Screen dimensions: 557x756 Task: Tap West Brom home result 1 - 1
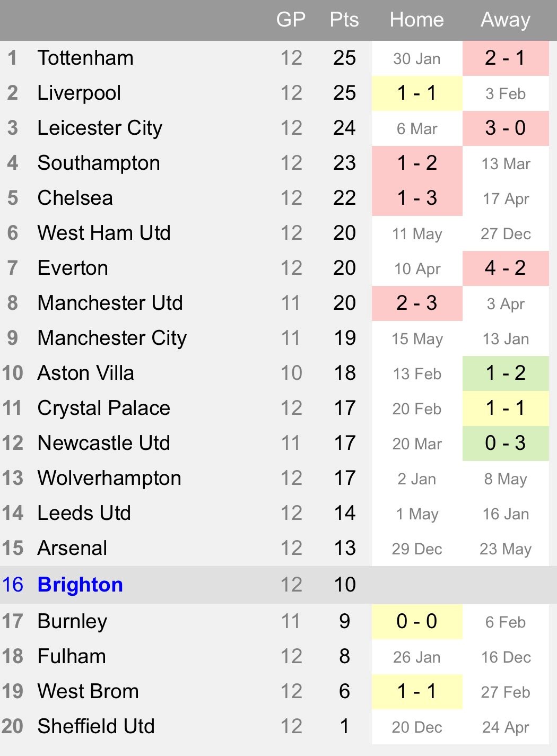(x=417, y=692)
